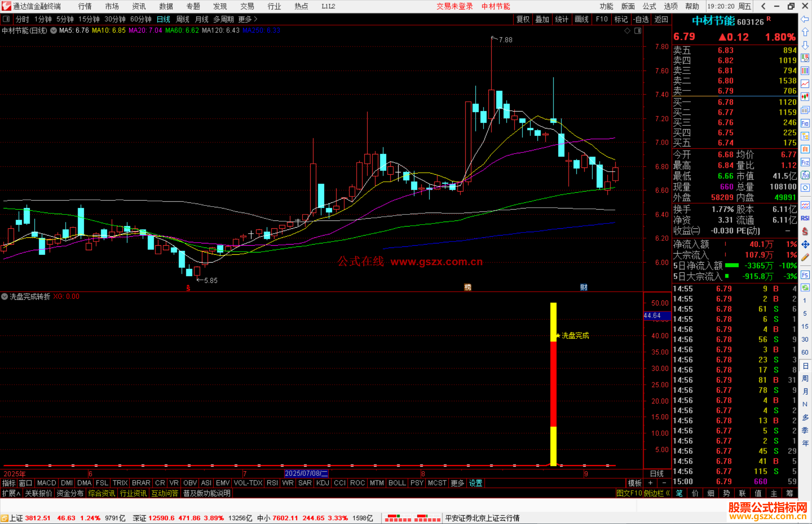This screenshot has height=524, width=812.
Task: Click the 设置 settings button in indicator bar
Action: coord(476,483)
